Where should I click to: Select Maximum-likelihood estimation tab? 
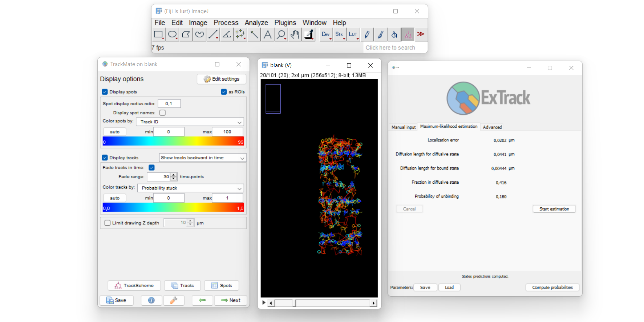click(449, 126)
